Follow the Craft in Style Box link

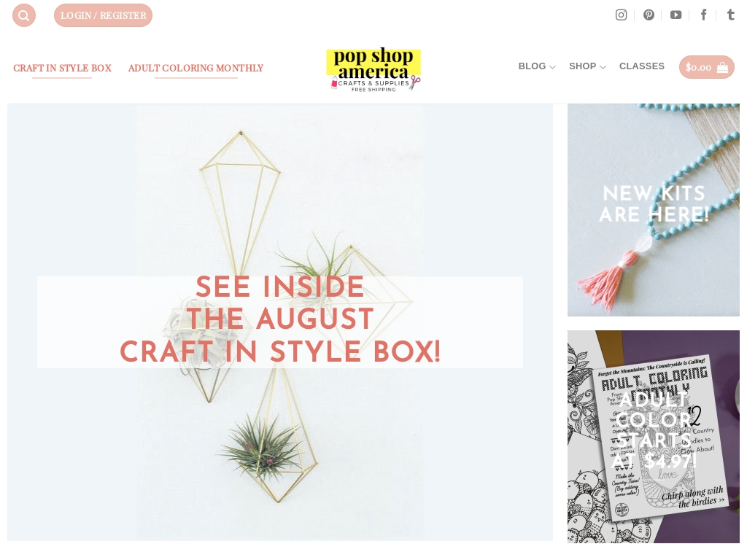click(63, 68)
